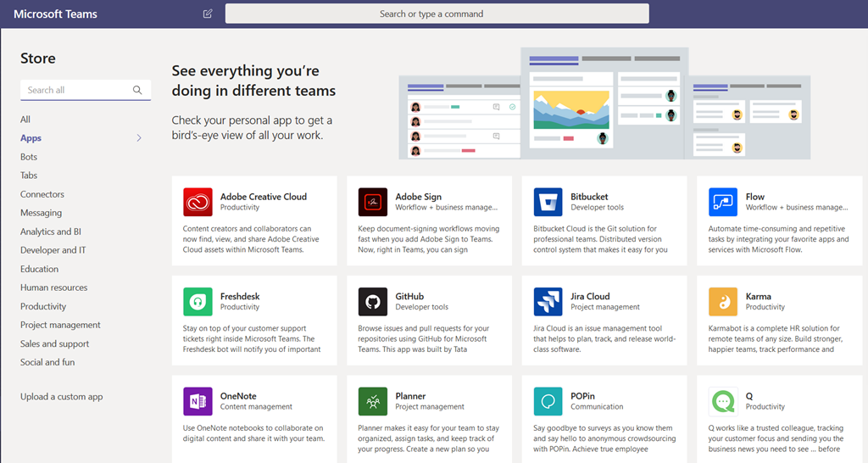
Task: Open the Connectors category
Action: point(42,194)
